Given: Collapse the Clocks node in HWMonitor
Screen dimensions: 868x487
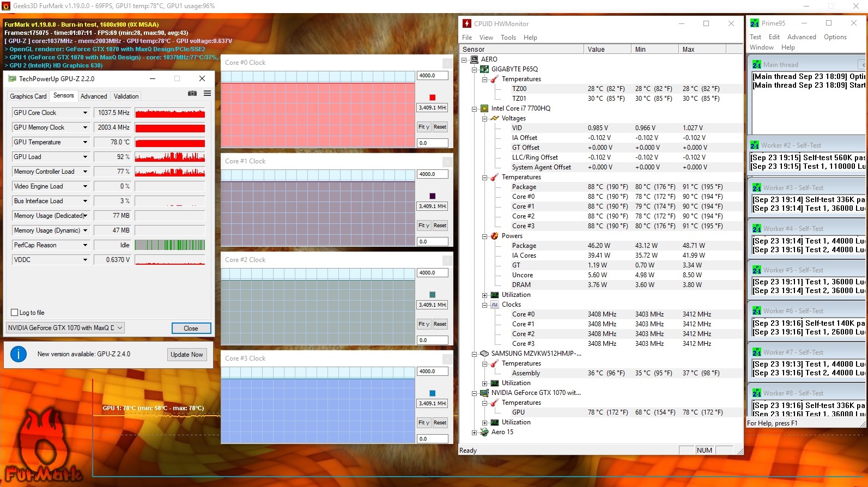Looking at the screenshot, I should point(484,305).
